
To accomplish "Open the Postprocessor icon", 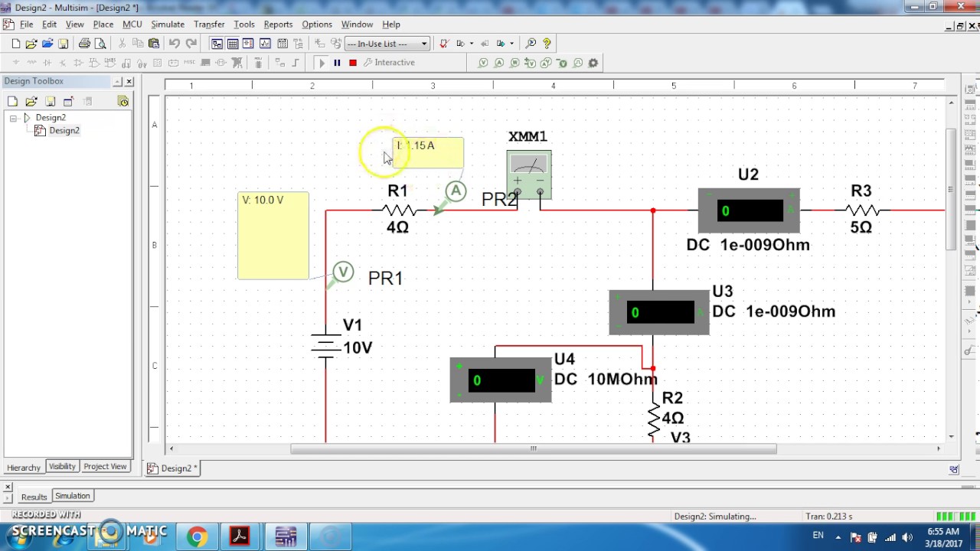I will point(283,44).
